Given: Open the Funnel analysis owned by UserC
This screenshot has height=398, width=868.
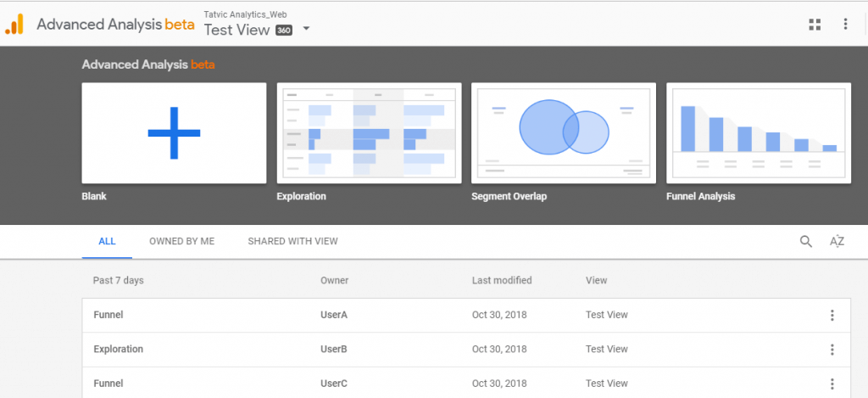Looking at the screenshot, I should coord(108,383).
